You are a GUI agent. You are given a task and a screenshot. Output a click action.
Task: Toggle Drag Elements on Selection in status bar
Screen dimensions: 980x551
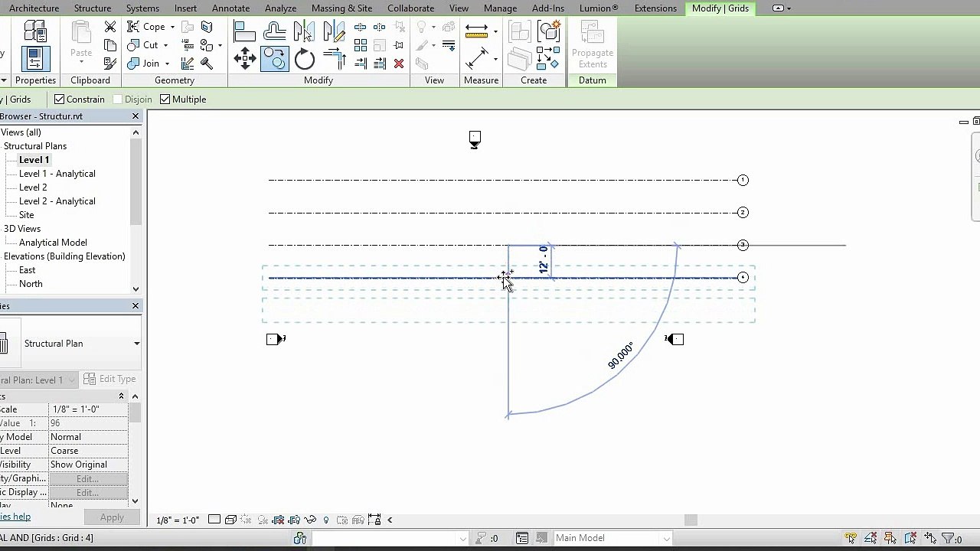click(930, 538)
